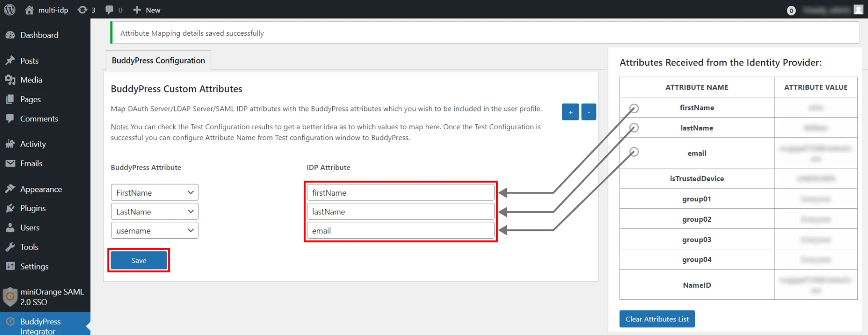Select the isTrustedDevice attribute cell
868x335 pixels.
[697, 178]
